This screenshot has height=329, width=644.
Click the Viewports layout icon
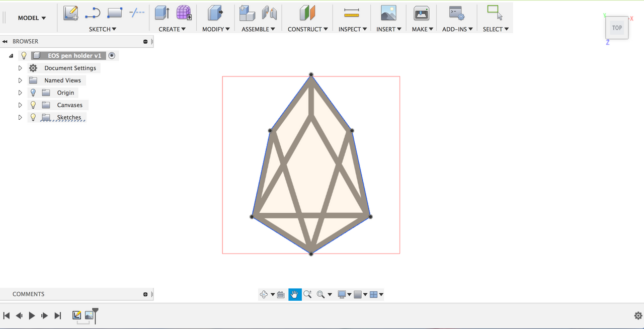pyautogui.click(x=373, y=294)
